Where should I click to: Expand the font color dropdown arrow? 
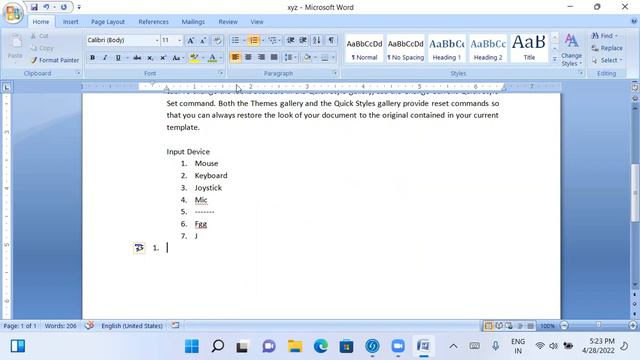pyautogui.click(x=221, y=58)
